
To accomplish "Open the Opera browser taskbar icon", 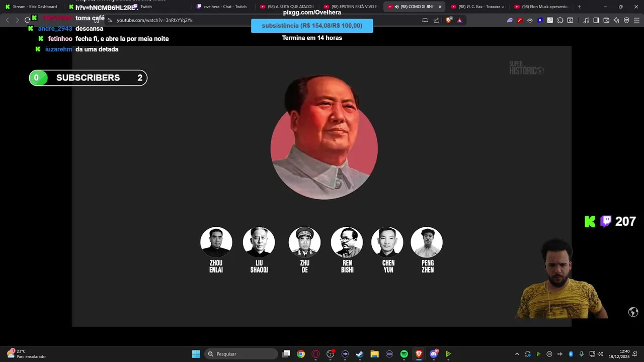I will click(315, 354).
